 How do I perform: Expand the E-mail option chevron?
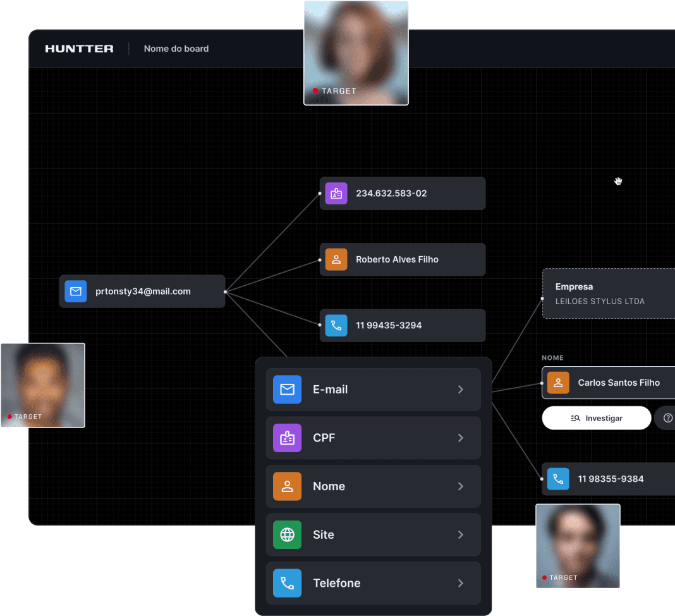tap(461, 390)
